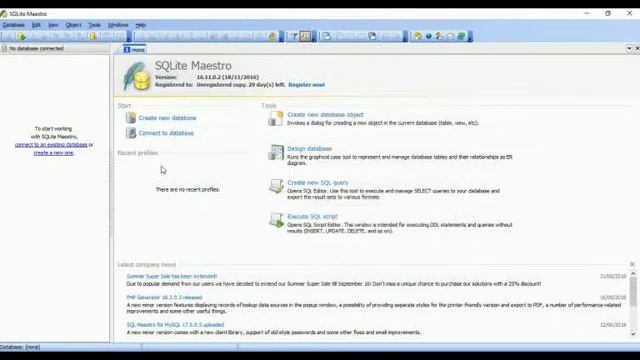Click the Database: (none) status bar entry
Screen dimensions: 640x360
click(20, 347)
